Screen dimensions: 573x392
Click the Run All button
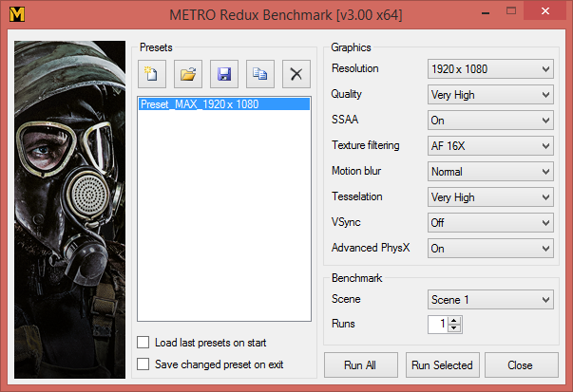tap(361, 365)
